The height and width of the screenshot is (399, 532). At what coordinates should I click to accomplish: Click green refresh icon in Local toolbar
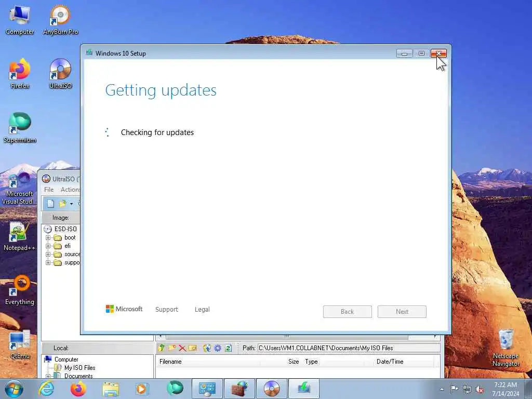tap(229, 348)
